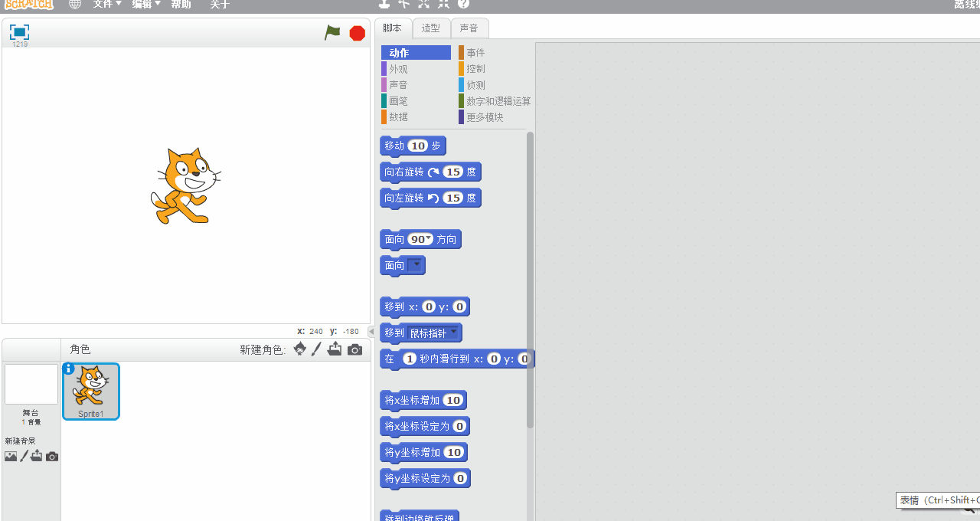Select the Delete scissors tool
The image size is (980, 521).
click(404, 4)
